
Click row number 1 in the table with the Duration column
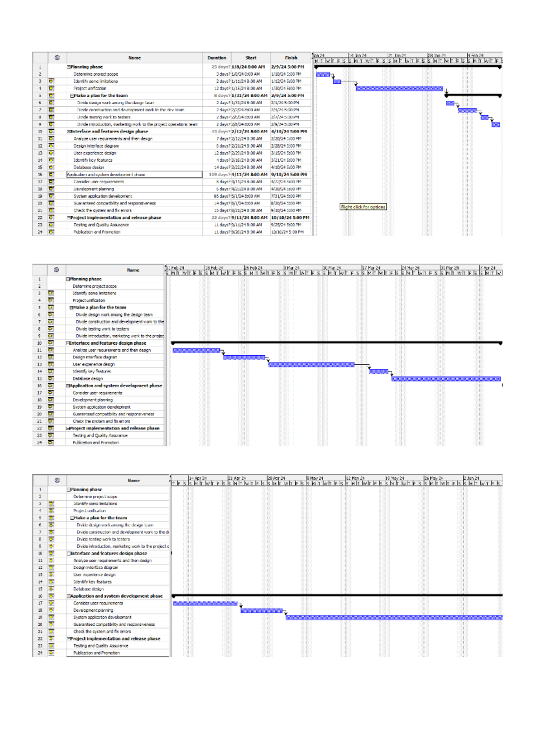(40, 67)
